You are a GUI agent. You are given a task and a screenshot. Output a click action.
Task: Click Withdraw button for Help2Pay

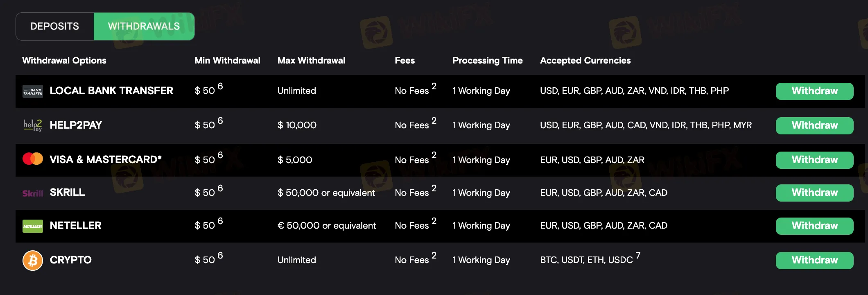click(814, 125)
